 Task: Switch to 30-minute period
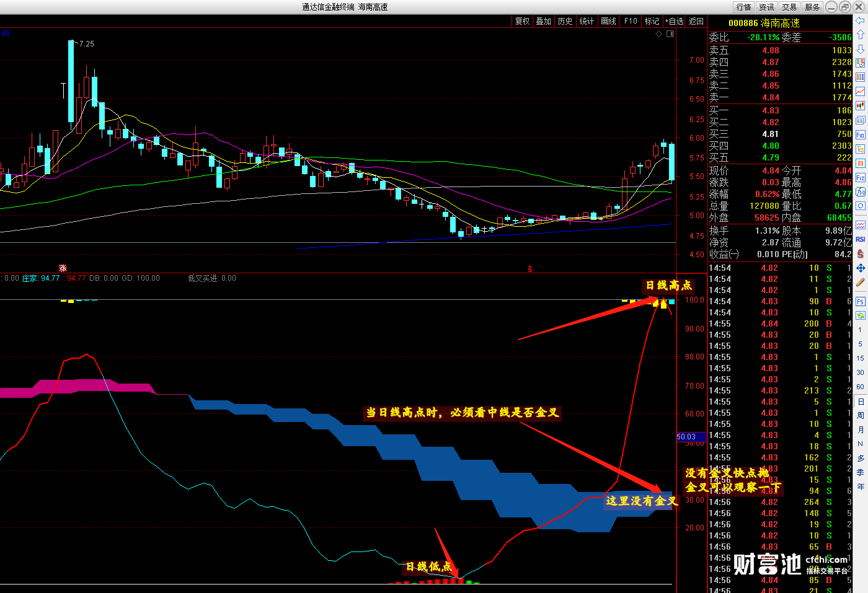[x=860, y=372]
